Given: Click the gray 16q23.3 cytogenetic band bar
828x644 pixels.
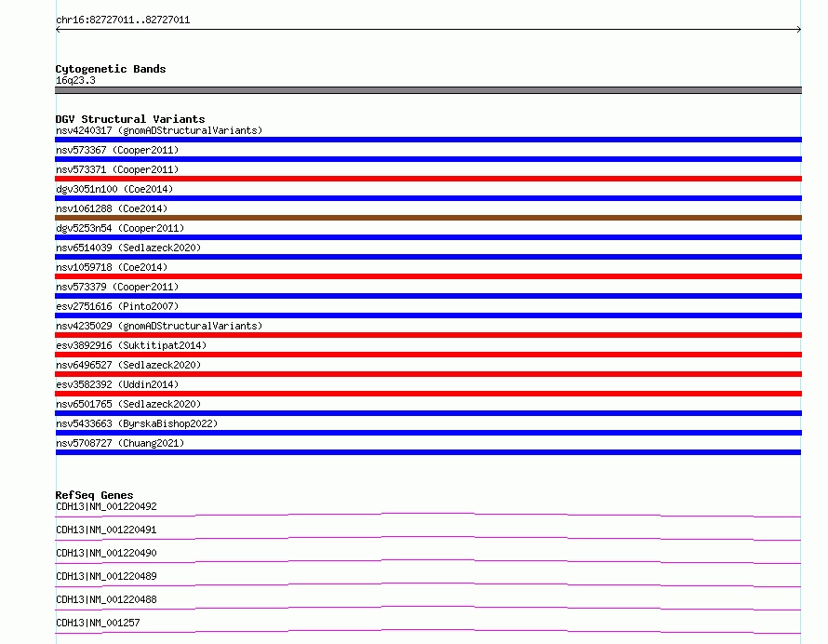Looking at the screenshot, I should pyautogui.click(x=428, y=90).
